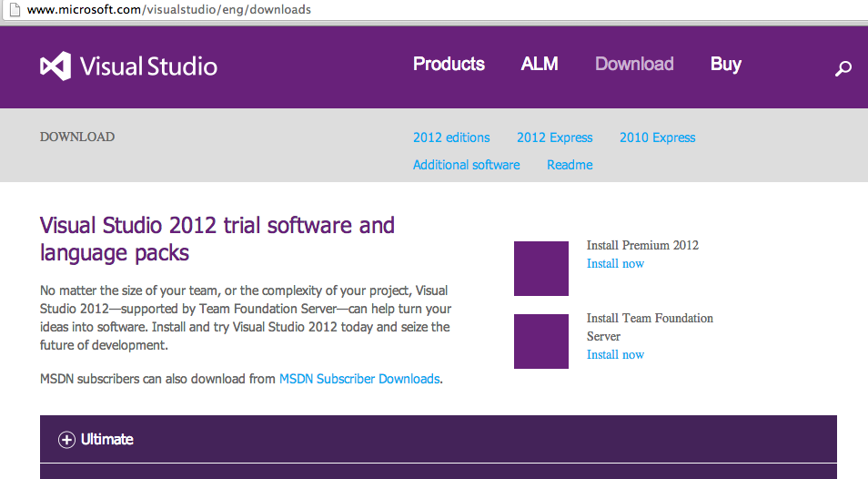Expand the Ultimate section plus icon
This screenshot has width=868, height=479.
coord(66,440)
